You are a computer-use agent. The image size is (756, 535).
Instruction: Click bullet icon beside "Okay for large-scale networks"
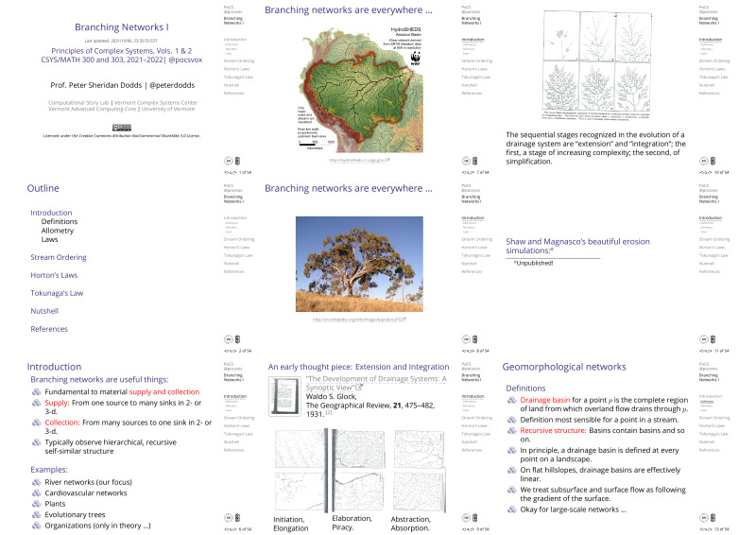512,509
